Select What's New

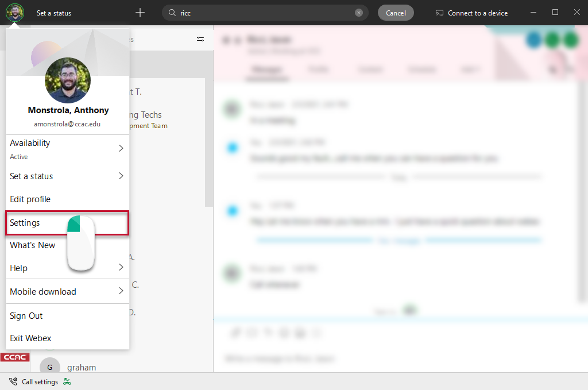[x=68, y=245]
